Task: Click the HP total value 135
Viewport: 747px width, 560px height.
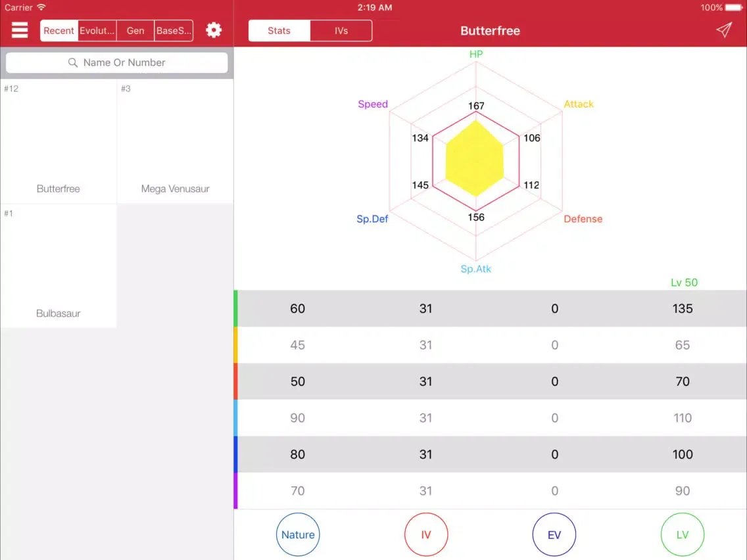Action: tap(682, 308)
